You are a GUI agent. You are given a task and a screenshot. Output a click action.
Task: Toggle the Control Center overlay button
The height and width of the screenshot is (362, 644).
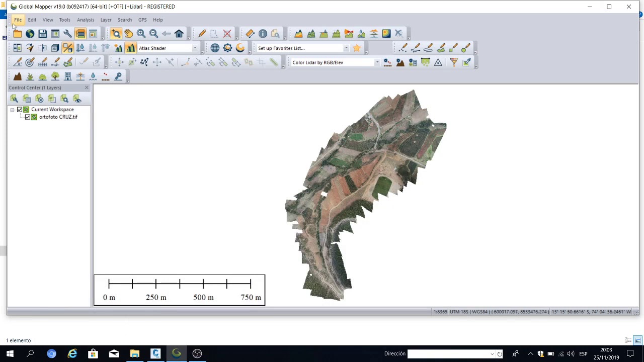click(80, 34)
